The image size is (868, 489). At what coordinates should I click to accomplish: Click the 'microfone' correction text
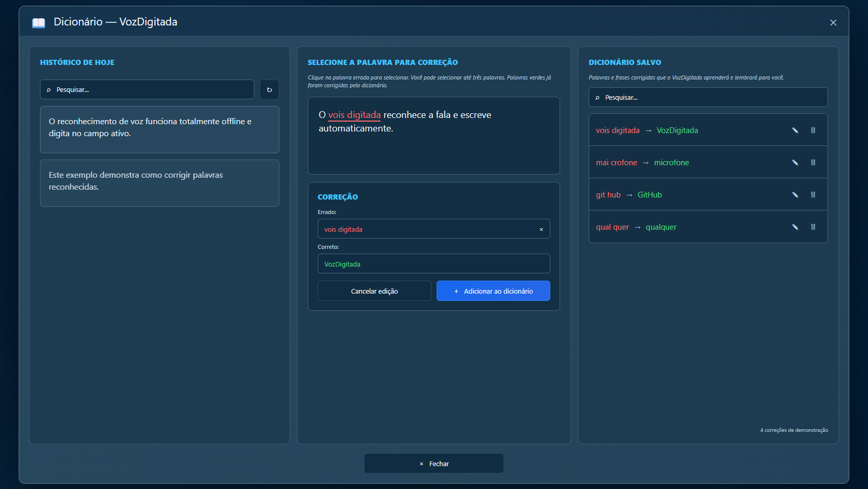pos(672,163)
